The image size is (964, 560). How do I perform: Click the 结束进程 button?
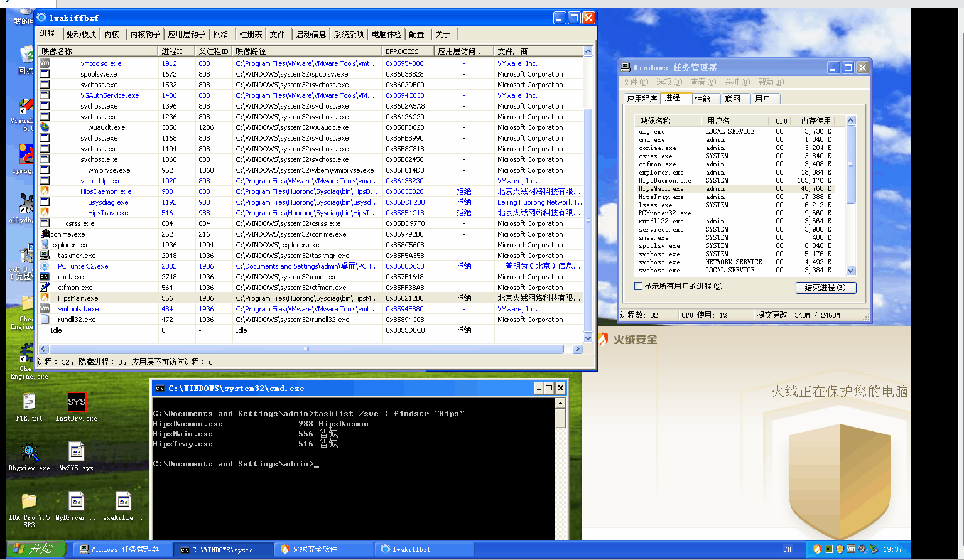click(x=826, y=288)
